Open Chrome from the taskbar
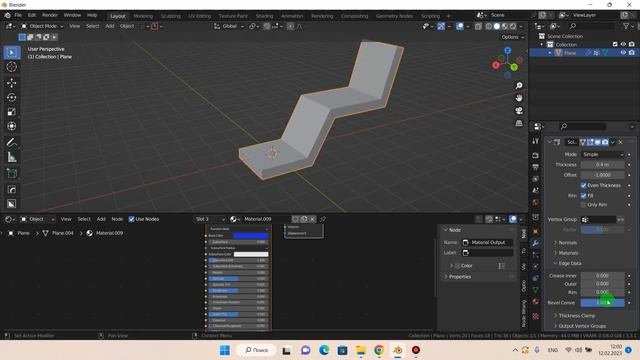This screenshot has height=360, width=640. [379, 350]
